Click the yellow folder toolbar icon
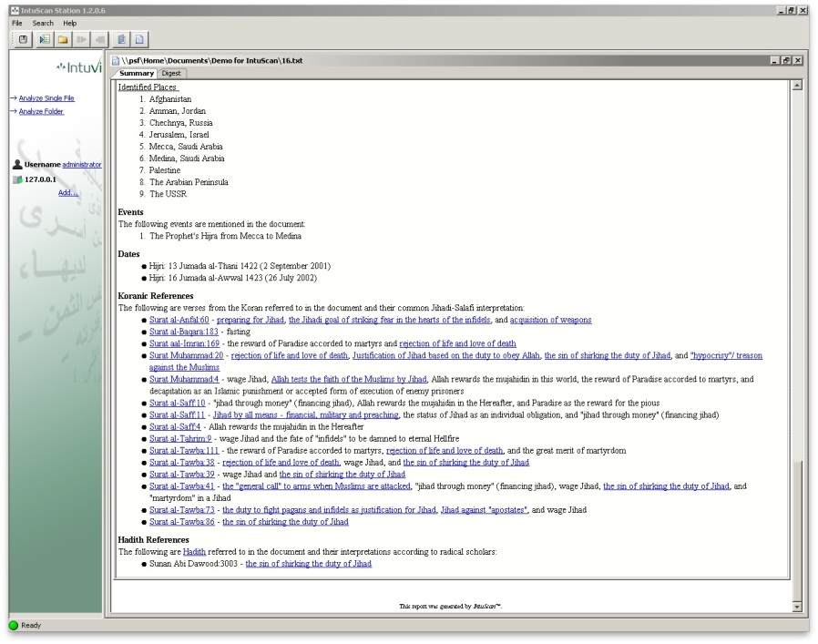Viewport: 818px width, 644px height. (x=63, y=39)
